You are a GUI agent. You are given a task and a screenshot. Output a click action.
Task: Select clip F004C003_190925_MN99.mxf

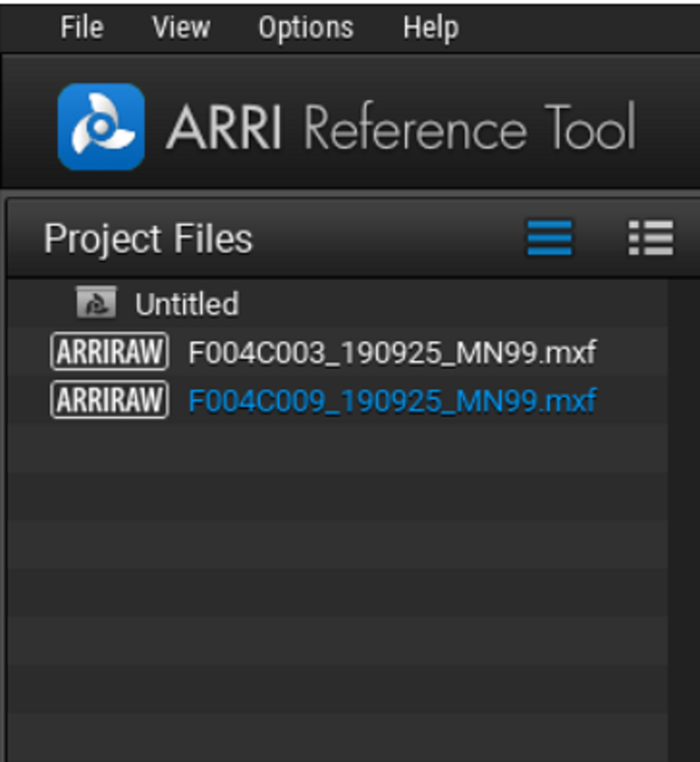pos(392,352)
